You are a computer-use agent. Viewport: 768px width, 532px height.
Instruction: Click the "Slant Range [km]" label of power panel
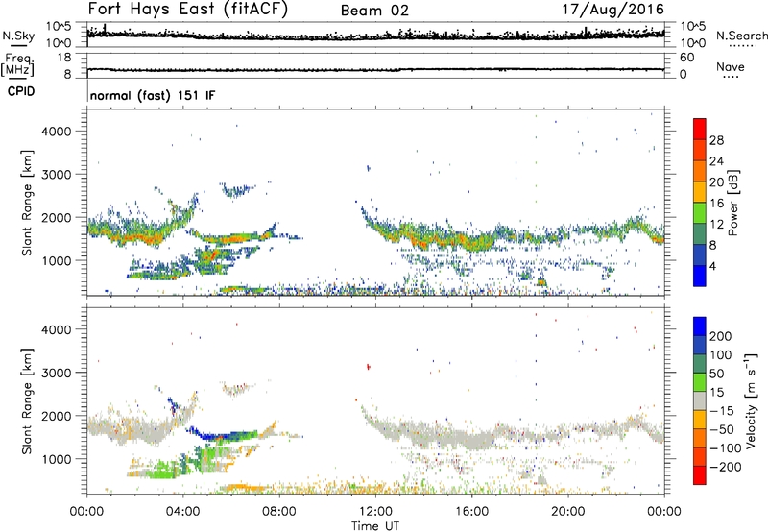tap(27, 203)
